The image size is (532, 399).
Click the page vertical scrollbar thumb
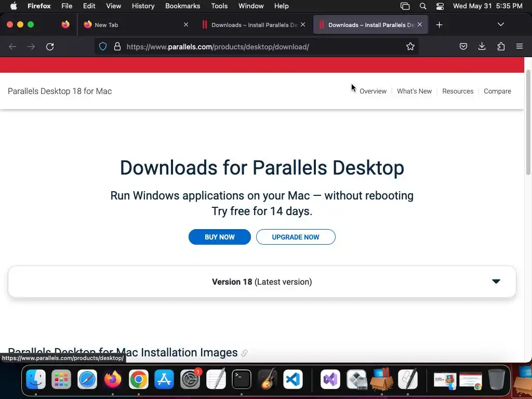(528, 122)
